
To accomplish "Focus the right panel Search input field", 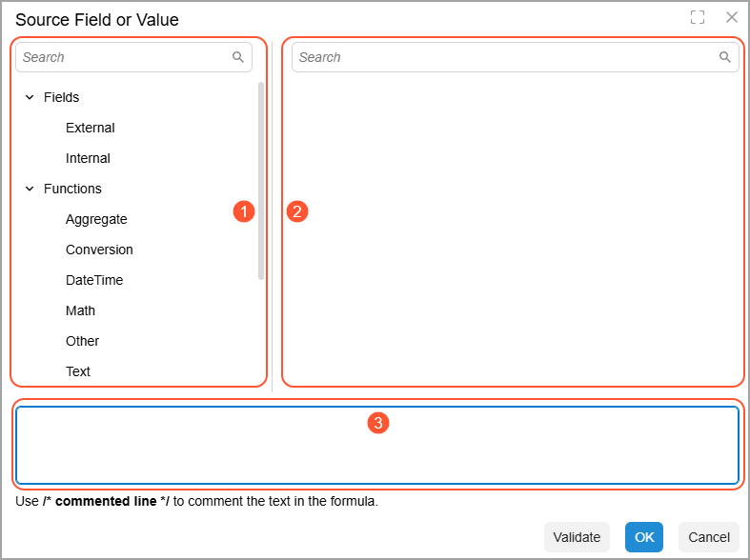I will pyautogui.click(x=505, y=57).
